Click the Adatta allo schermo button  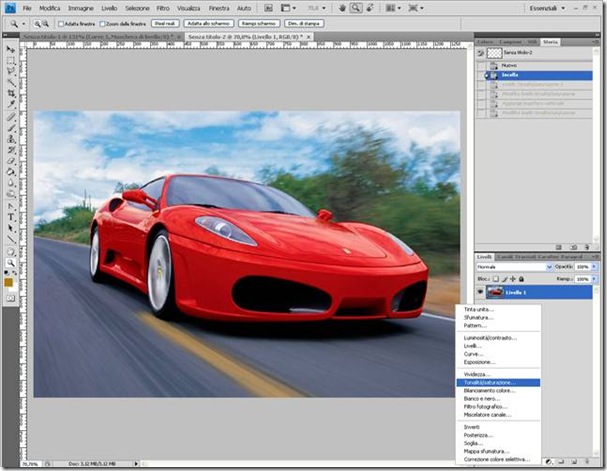tap(209, 24)
